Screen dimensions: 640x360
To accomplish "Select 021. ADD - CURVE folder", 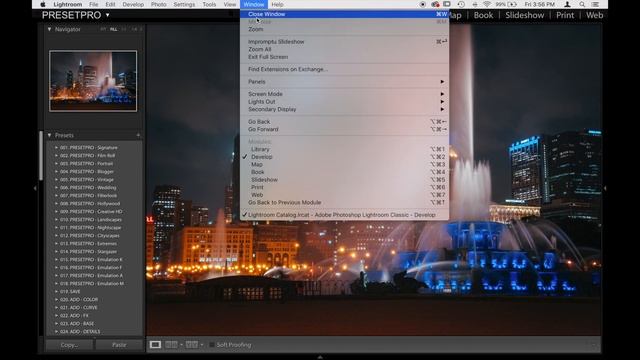I will pyautogui.click(x=94, y=308).
